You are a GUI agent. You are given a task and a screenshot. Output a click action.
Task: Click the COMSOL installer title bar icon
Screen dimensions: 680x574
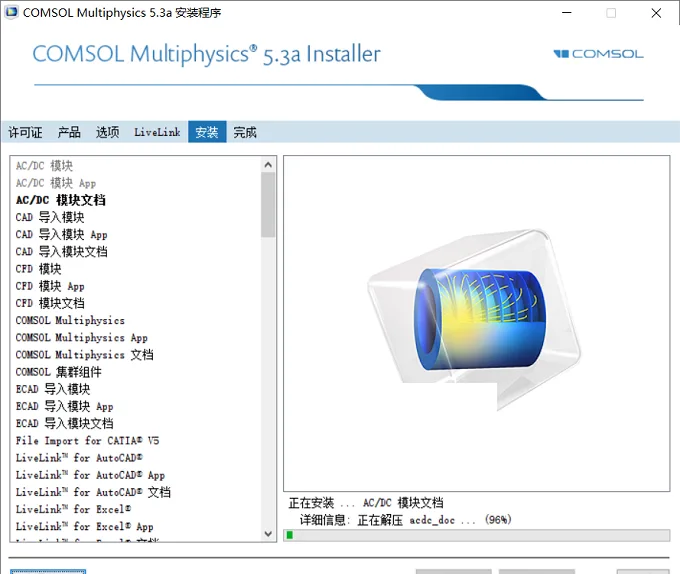11,12
